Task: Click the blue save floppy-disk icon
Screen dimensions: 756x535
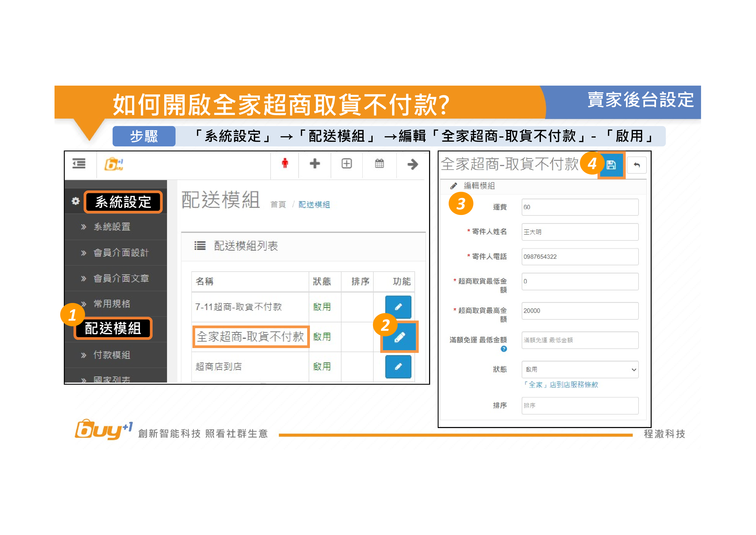Action: tap(611, 165)
